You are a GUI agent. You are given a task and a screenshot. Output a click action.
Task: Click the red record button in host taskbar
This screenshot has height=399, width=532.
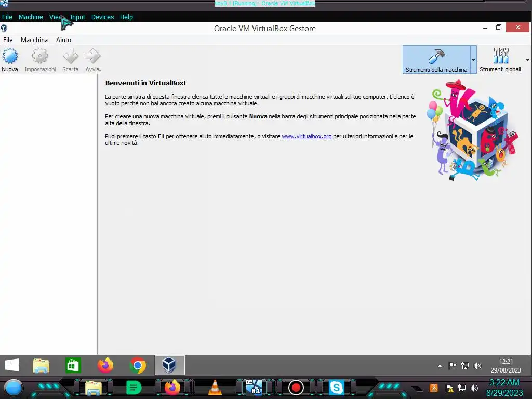[296, 388]
